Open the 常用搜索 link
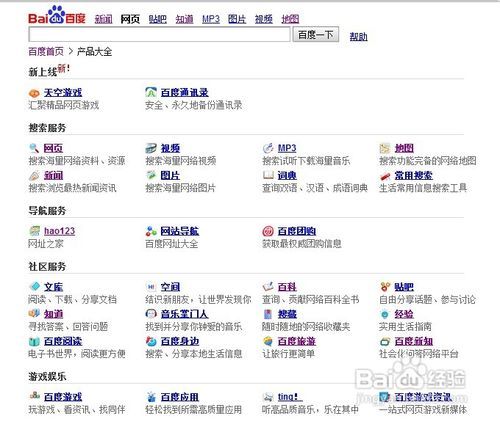This screenshot has width=500, height=427. (414, 175)
